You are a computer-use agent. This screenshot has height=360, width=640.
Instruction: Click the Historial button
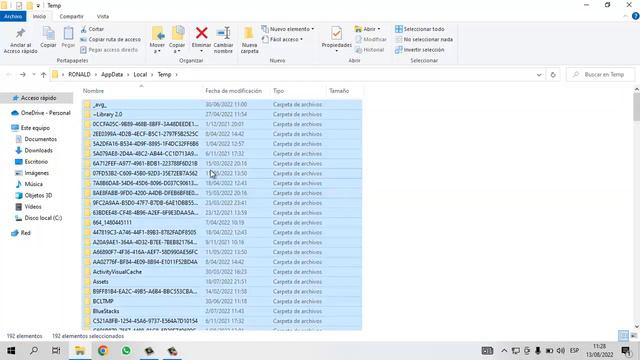click(x=370, y=50)
